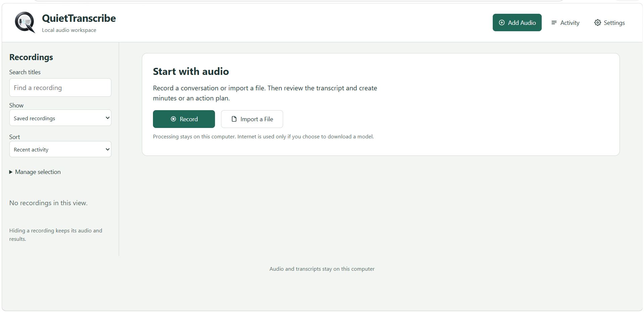Click the 'Hiding a recording keeps its audio' note
Screen dimensions: 644x312
56,235
